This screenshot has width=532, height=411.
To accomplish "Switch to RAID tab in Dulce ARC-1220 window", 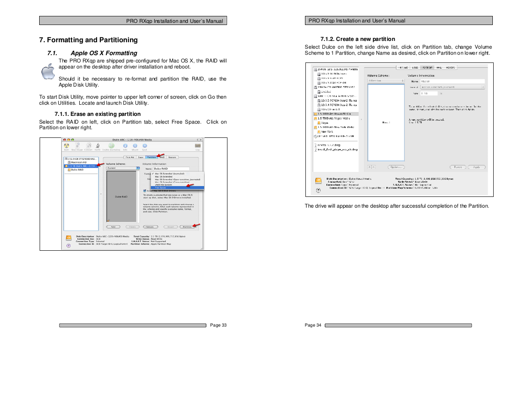I will tap(162, 157).
